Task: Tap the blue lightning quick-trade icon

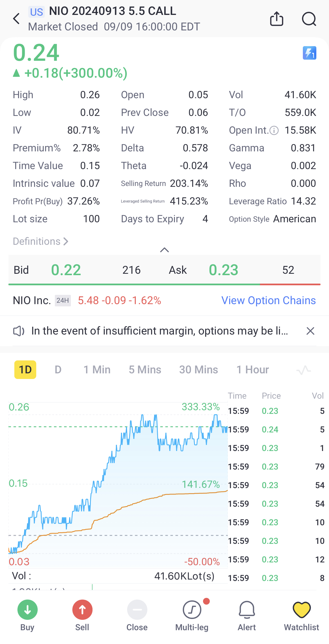Action: click(x=309, y=53)
